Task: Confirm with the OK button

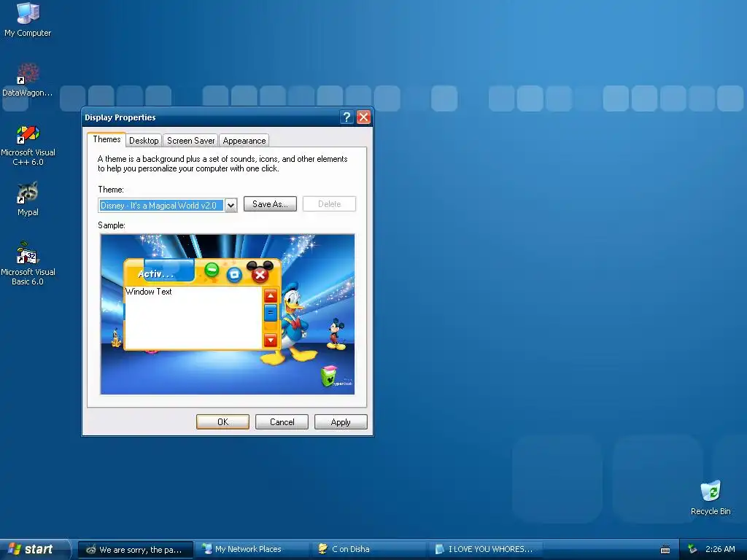Action: [222, 422]
